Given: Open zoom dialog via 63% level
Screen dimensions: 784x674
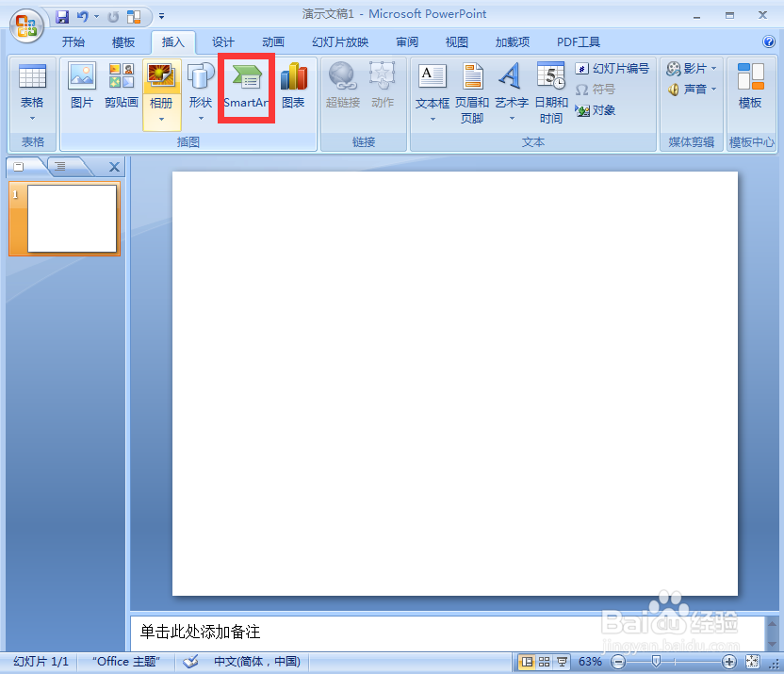Looking at the screenshot, I should pyautogui.click(x=590, y=662).
